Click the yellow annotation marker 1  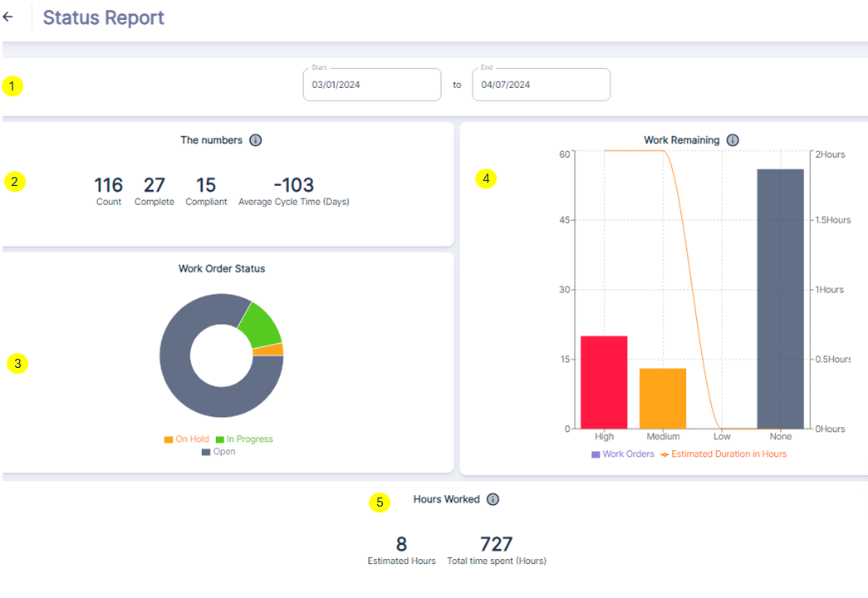[12, 86]
